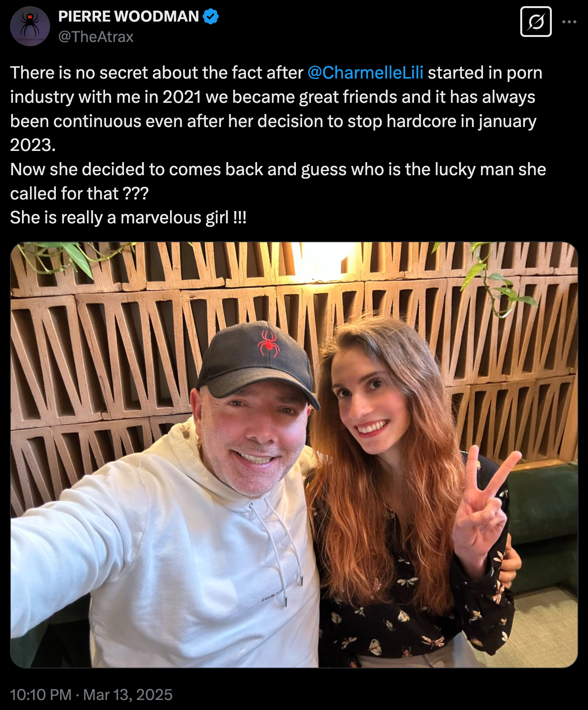Open the attached selfie photo

[x=294, y=455]
